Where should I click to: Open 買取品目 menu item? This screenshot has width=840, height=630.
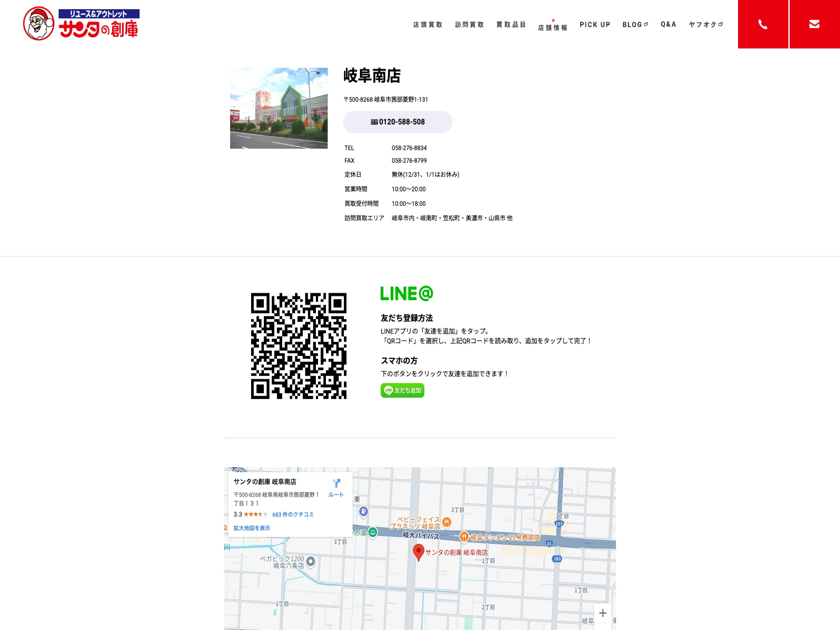click(x=511, y=24)
